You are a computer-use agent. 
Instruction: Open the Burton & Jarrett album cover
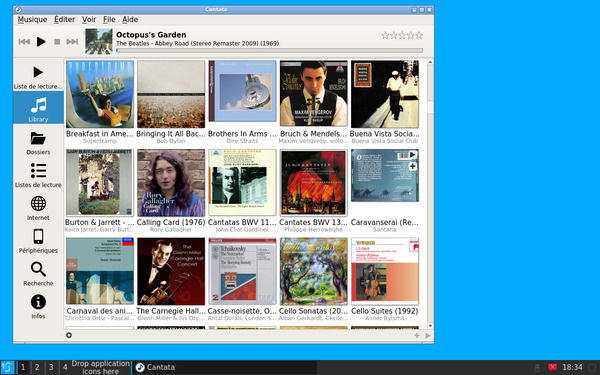tap(100, 183)
